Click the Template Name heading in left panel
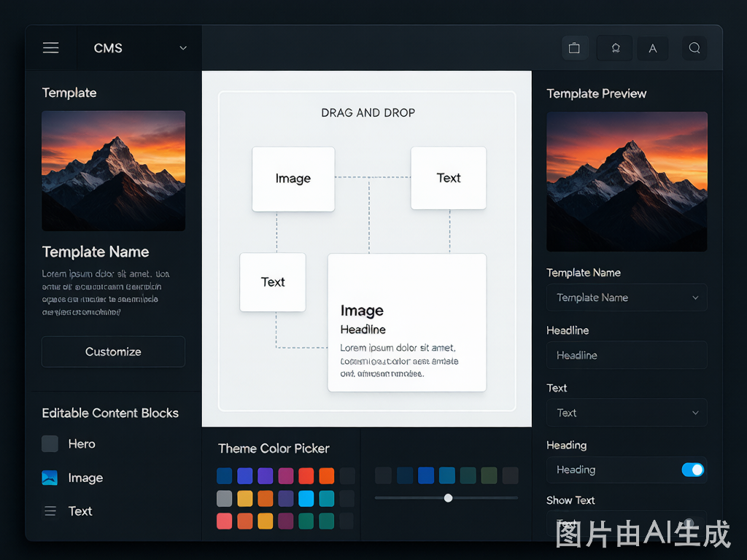747x560 pixels. tap(96, 252)
